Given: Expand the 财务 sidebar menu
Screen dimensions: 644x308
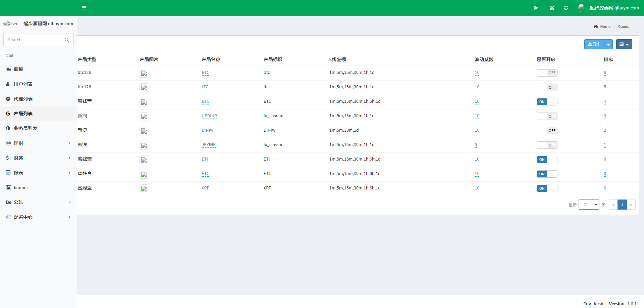Looking at the screenshot, I should 38,158.
